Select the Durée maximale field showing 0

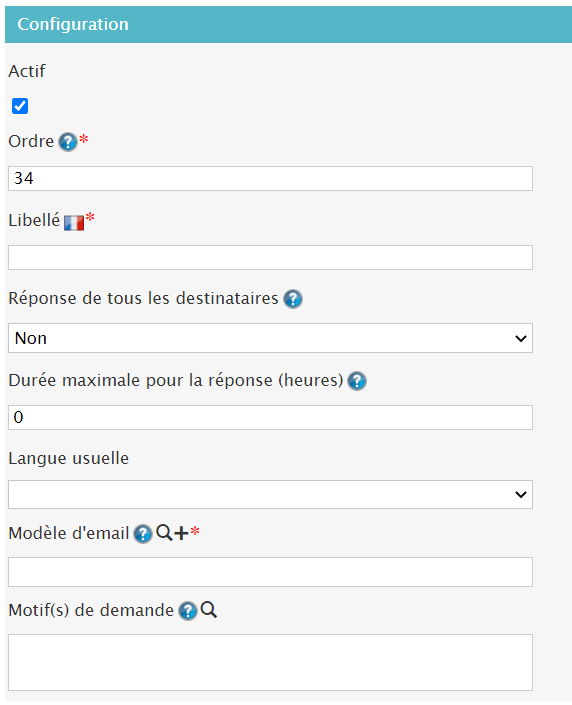[270, 417]
